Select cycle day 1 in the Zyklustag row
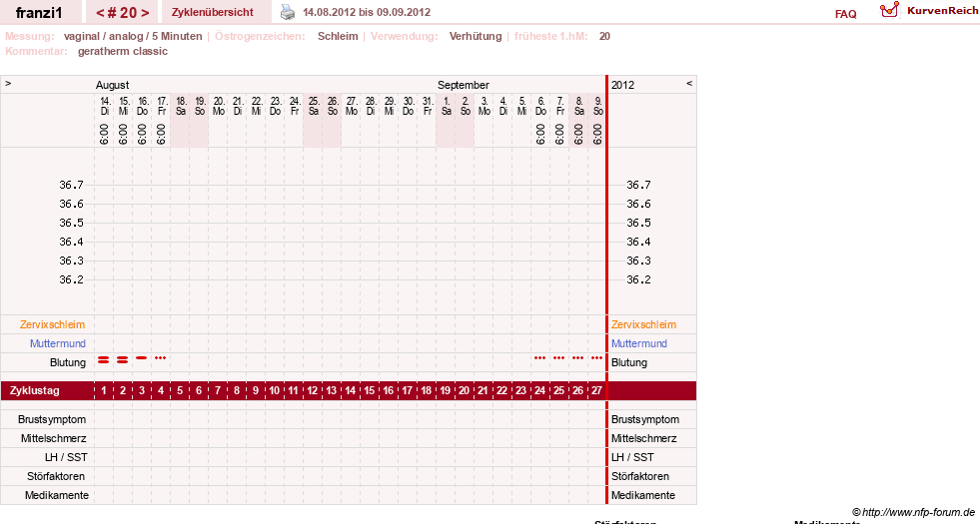 pos(104,391)
